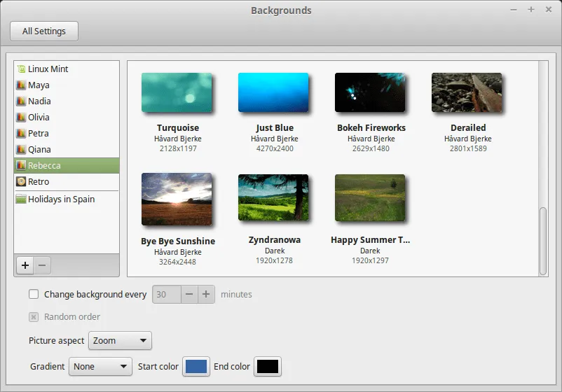Decrease minutes with the minus stepper
This screenshot has height=392, width=562.
(x=189, y=295)
